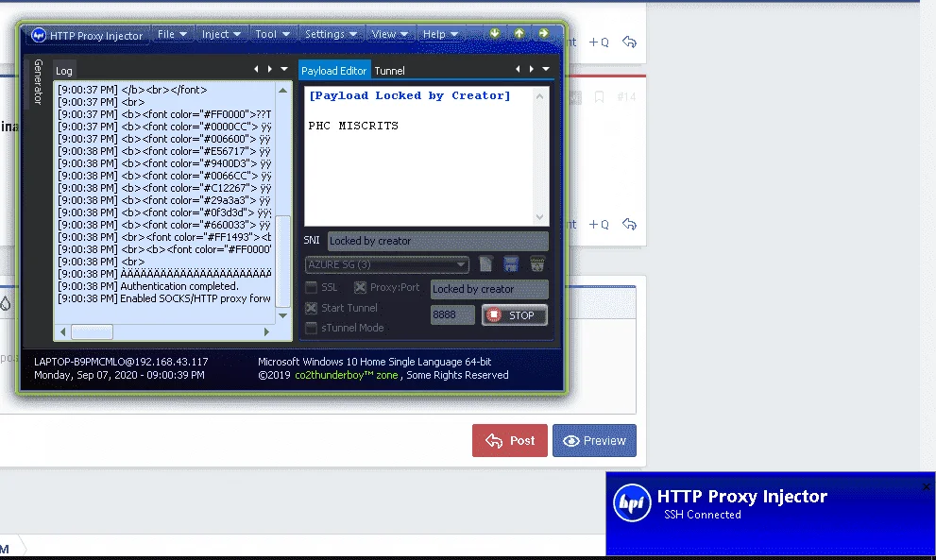
Task: Click the payload editor scroll-up arrow
Action: pos(539,96)
